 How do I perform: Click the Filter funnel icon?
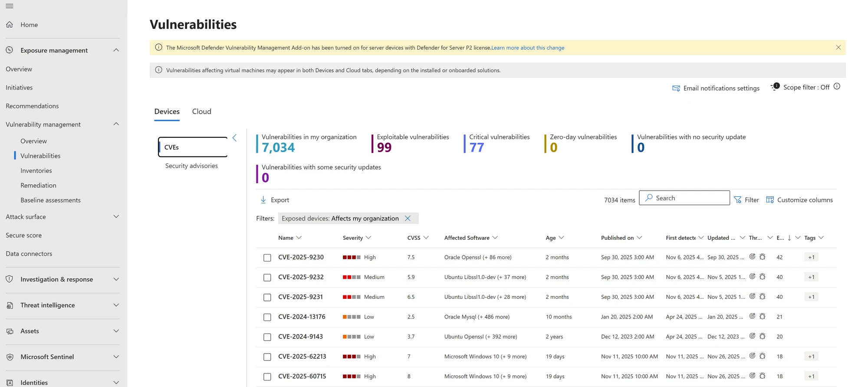click(738, 200)
